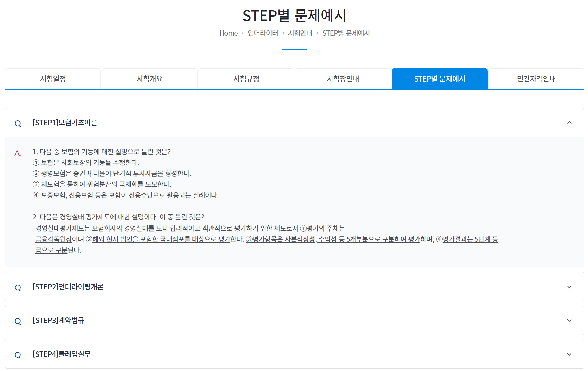Select the STEP별 문제예시 tab
The height and width of the screenshot is (371, 588).
pos(440,79)
